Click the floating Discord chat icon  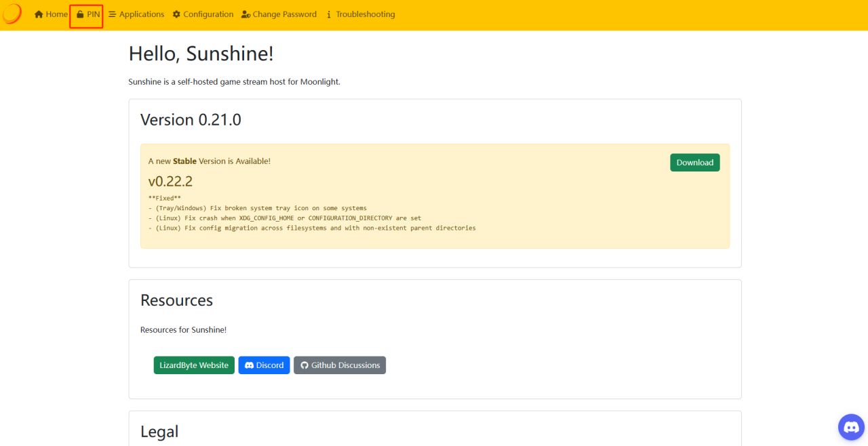852,428
